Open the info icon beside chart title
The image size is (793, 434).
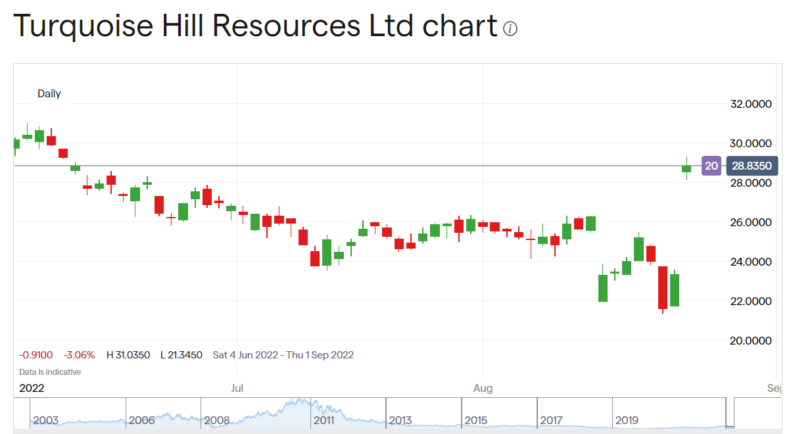coord(510,29)
